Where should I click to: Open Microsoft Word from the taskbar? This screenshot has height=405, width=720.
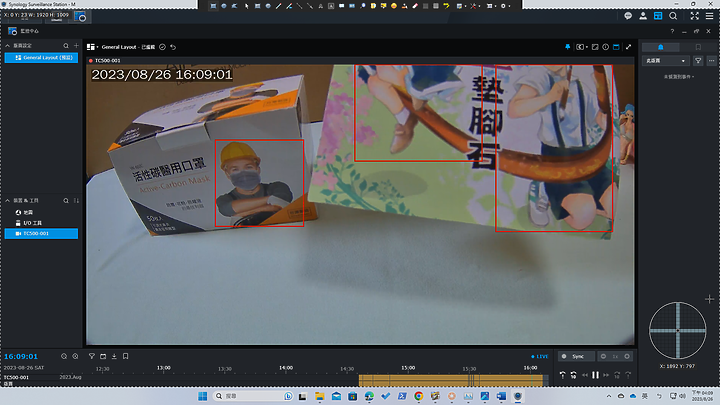[x=501, y=396]
